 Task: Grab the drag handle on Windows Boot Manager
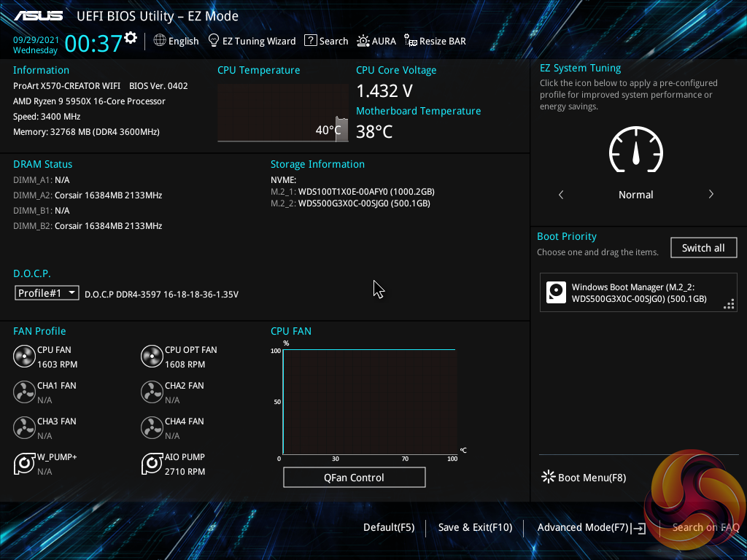[x=729, y=304]
